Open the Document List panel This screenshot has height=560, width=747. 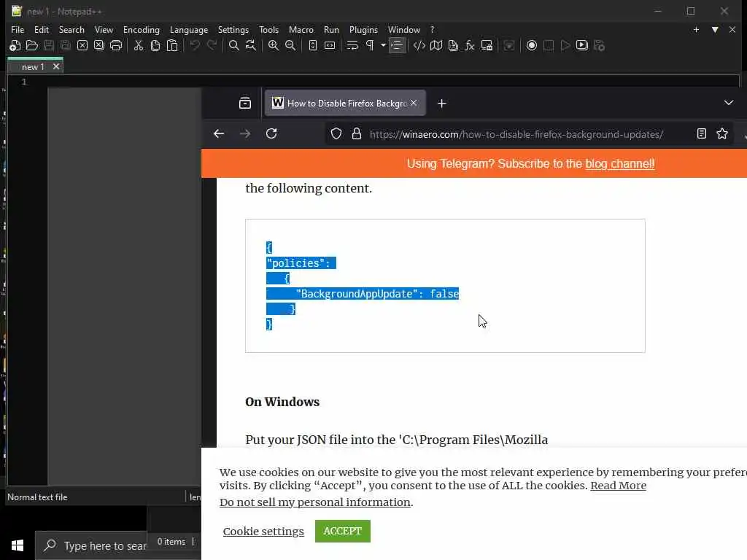453,46
